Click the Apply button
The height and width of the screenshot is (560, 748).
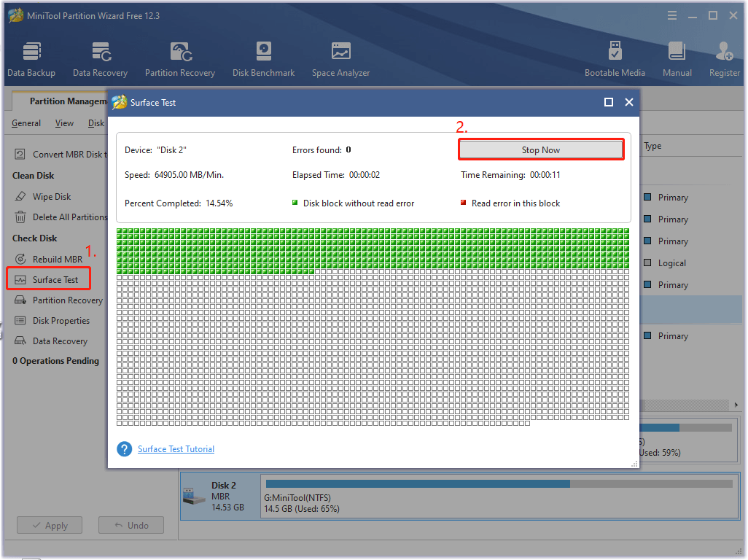(50, 525)
